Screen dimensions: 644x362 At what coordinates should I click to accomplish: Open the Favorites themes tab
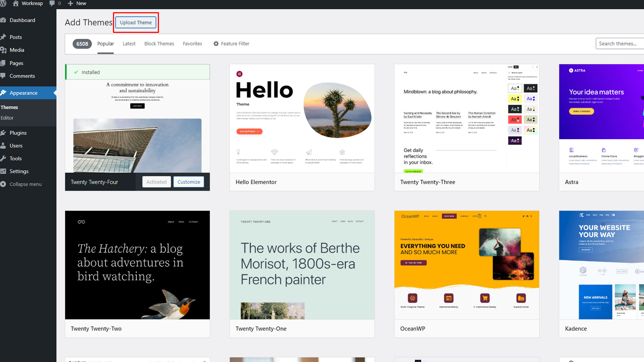[x=192, y=44]
